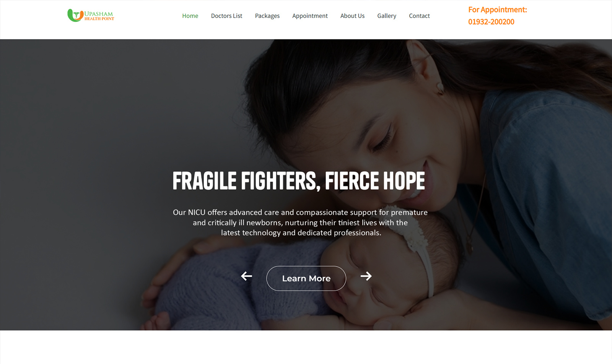The width and height of the screenshot is (612, 364).
Task: Click the NICU description paragraph
Action: coord(300,223)
